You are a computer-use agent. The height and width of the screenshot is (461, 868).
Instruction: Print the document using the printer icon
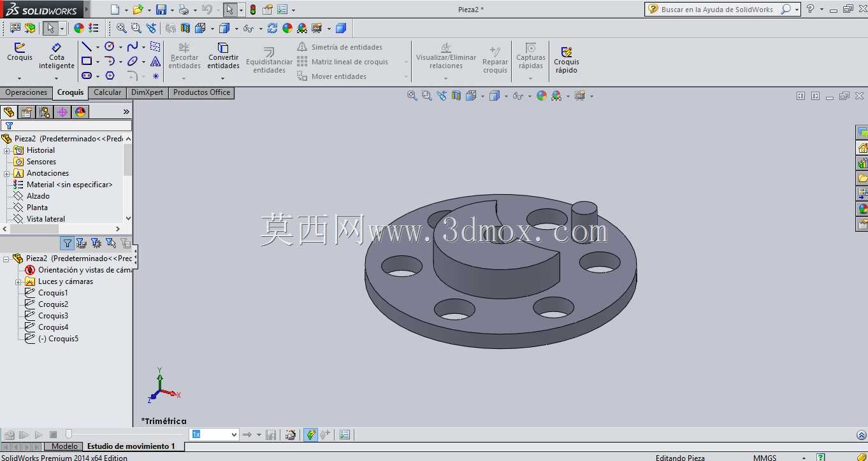(x=184, y=10)
